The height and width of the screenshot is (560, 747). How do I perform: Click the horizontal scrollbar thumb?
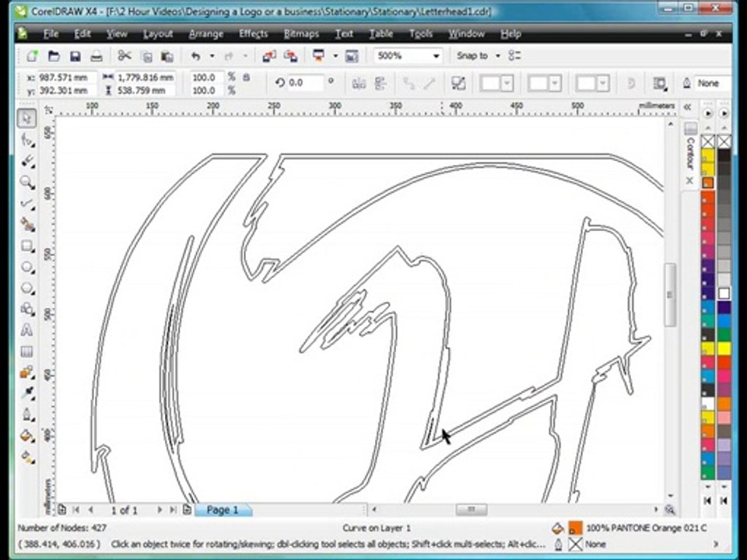point(472,510)
